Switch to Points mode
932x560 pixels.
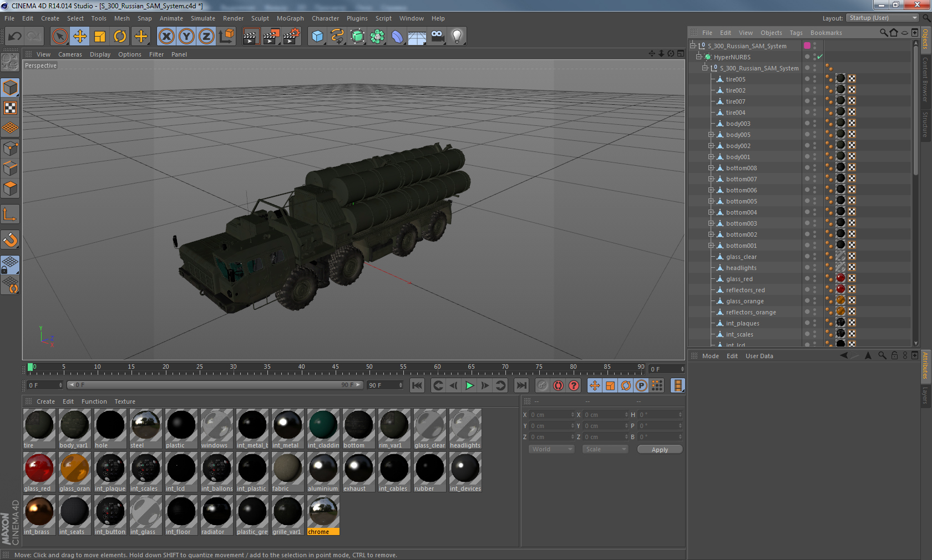10,148
